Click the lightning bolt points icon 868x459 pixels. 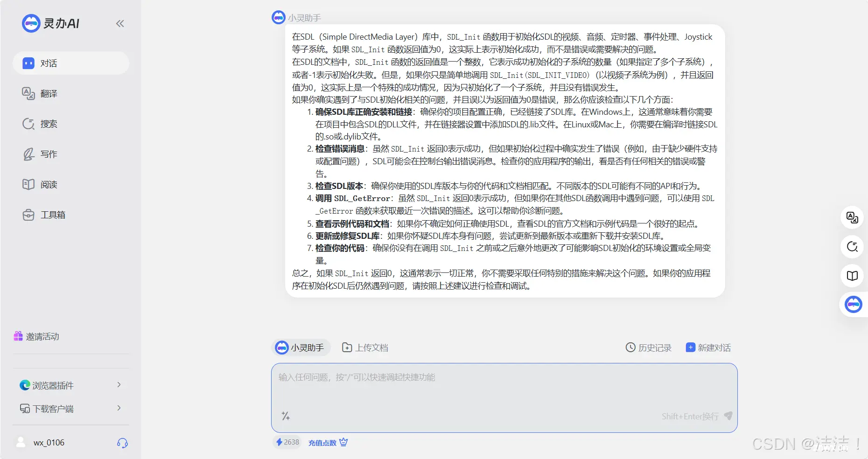point(279,442)
